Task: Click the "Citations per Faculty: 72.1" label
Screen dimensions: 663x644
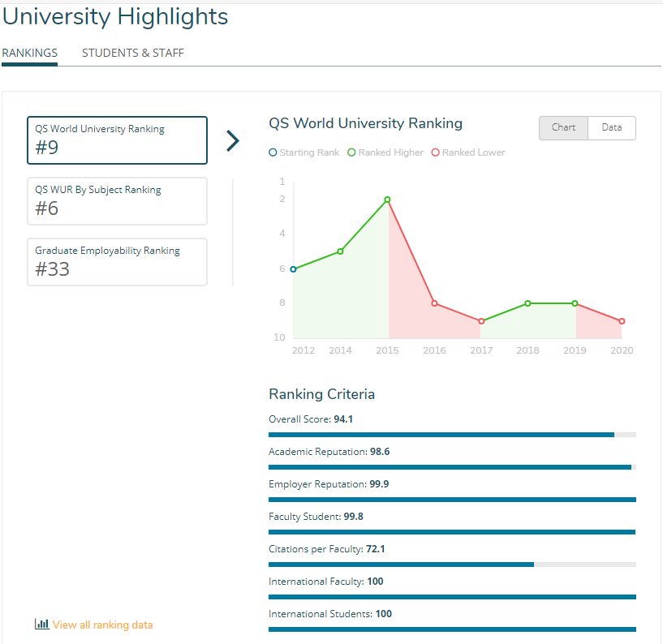Action: click(327, 549)
